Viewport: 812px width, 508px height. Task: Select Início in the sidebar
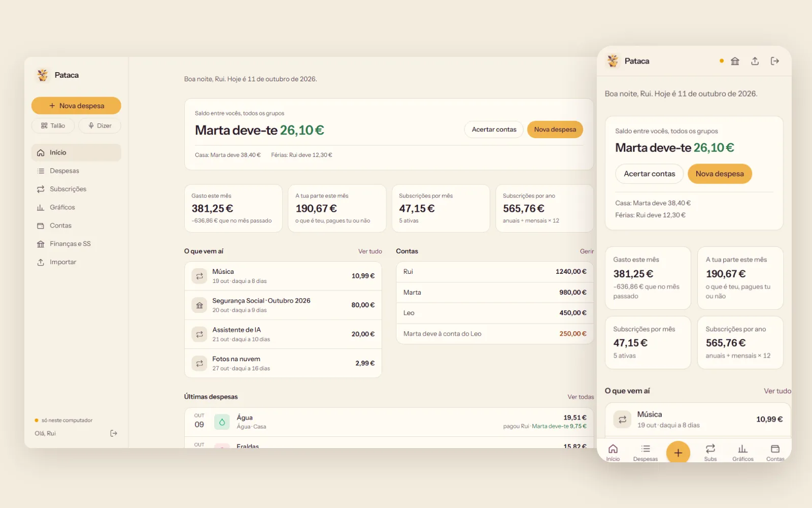click(76, 152)
